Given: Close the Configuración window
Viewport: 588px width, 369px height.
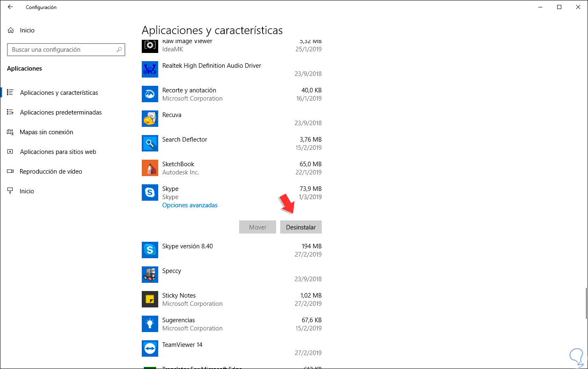Looking at the screenshot, I should (578, 7).
